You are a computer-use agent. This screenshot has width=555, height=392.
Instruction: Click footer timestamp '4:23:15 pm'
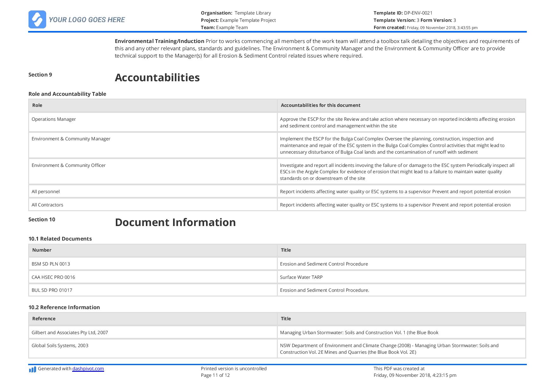[444, 375]
